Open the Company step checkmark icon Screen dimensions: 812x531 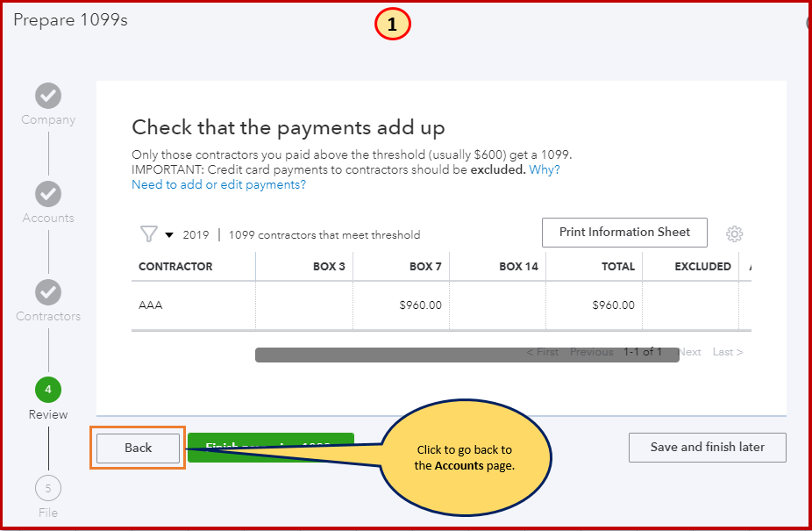coord(48,96)
